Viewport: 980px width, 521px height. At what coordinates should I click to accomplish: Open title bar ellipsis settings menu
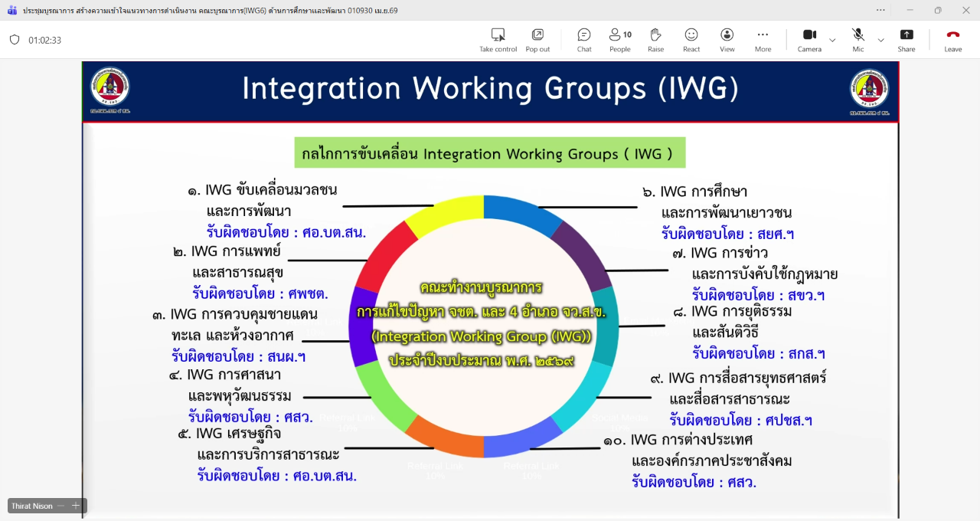click(880, 10)
